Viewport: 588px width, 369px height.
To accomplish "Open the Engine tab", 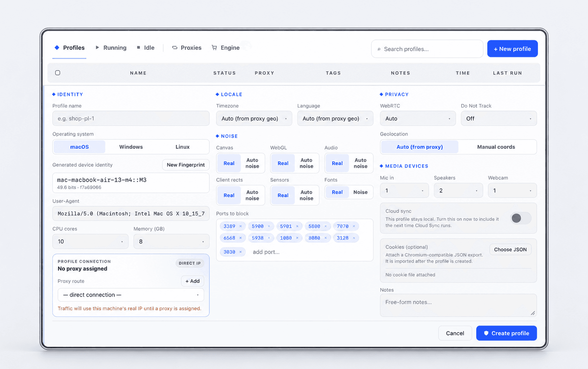I will point(226,48).
